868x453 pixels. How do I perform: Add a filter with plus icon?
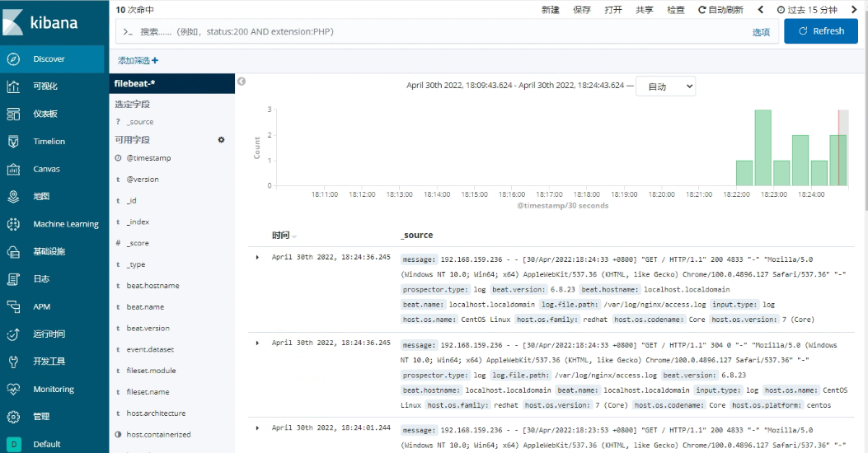(138, 60)
